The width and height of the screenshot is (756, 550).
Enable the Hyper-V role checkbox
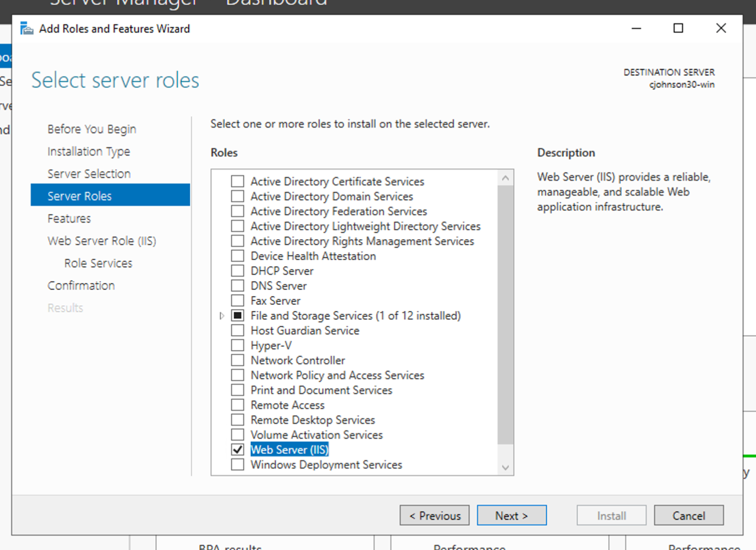(x=238, y=345)
